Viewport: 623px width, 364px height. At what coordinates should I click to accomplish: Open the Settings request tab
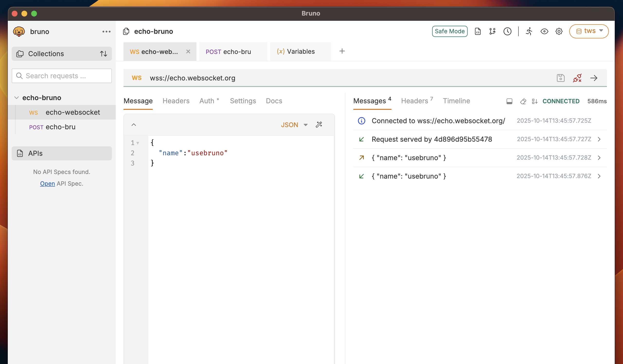[x=243, y=101]
